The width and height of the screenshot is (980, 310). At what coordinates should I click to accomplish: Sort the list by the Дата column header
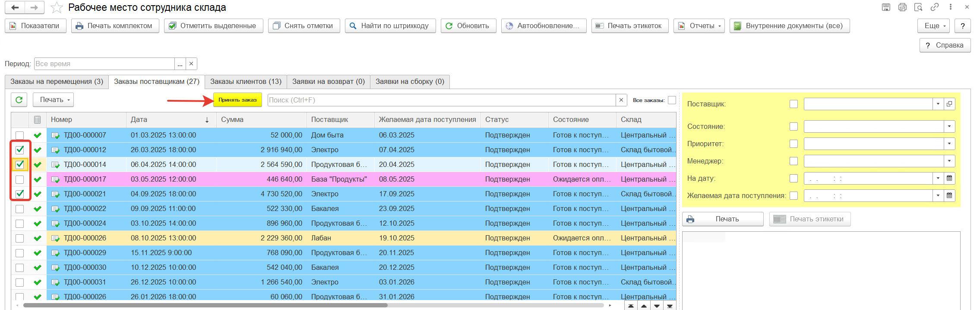(171, 120)
